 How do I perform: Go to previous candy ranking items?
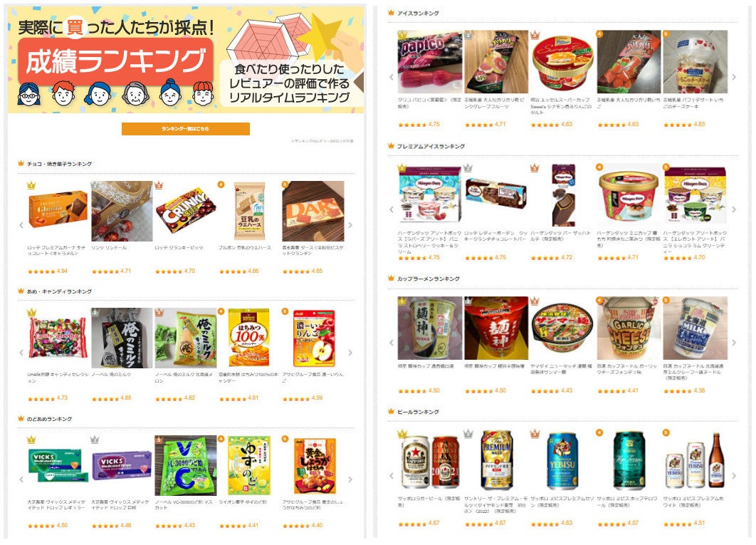coord(21,353)
